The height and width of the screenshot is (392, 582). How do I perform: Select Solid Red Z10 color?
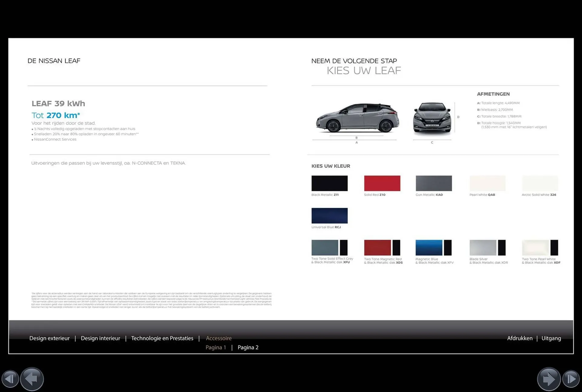coord(382,183)
